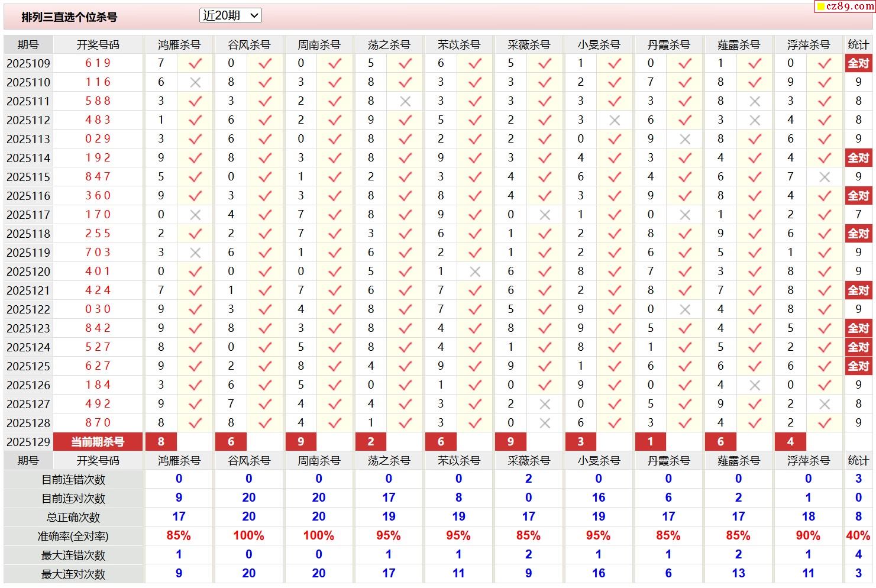Click the 丹霞杀号 header in the lower header row

pyautogui.click(x=668, y=461)
